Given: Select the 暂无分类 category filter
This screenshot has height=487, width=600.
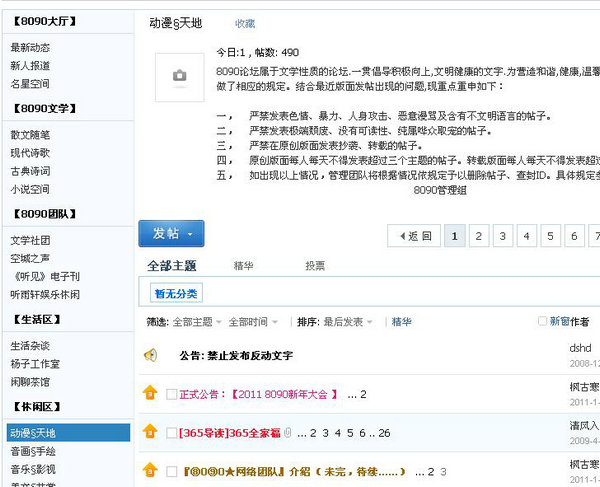Looking at the screenshot, I should tap(176, 293).
